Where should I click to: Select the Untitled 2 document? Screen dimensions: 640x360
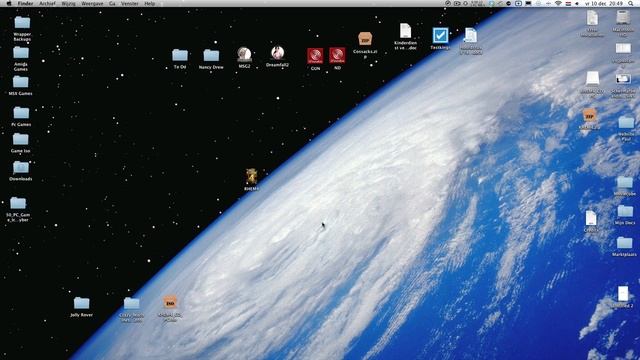623,294
